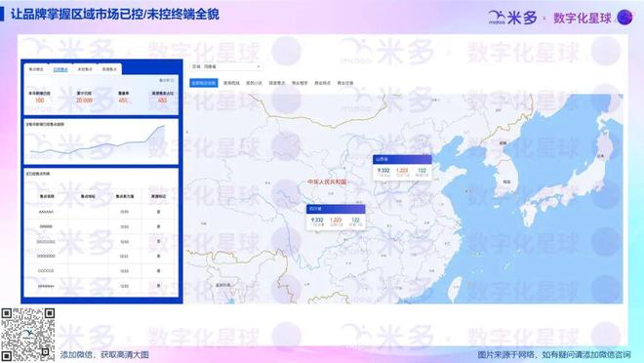
Task: Click the 山西省 popup card header
Action: click(402, 159)
